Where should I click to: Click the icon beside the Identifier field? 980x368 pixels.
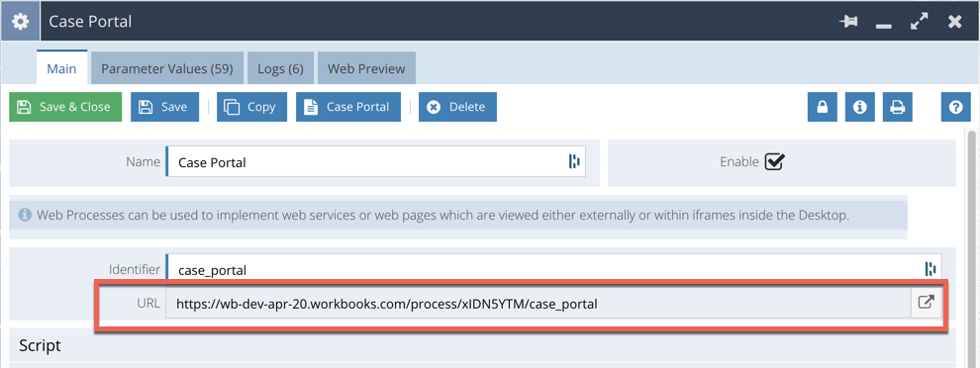coord(930,269)
